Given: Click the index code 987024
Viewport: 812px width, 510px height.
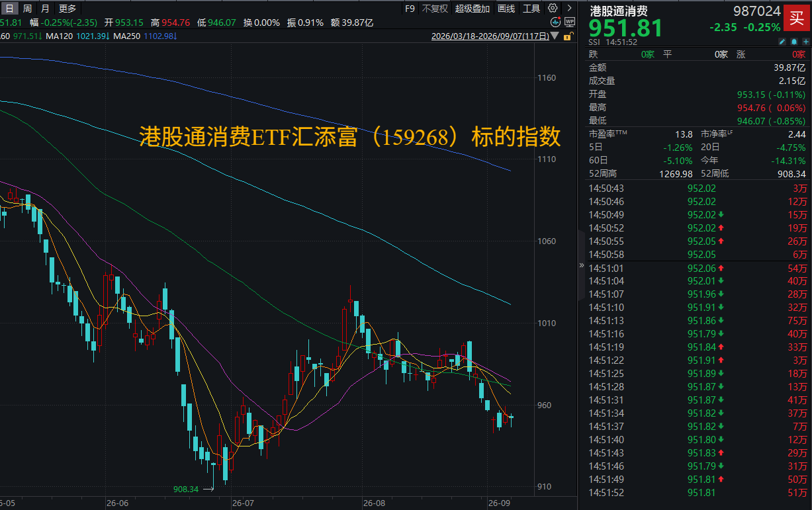Looking at the screenshot, I should (x=757, y=11).
